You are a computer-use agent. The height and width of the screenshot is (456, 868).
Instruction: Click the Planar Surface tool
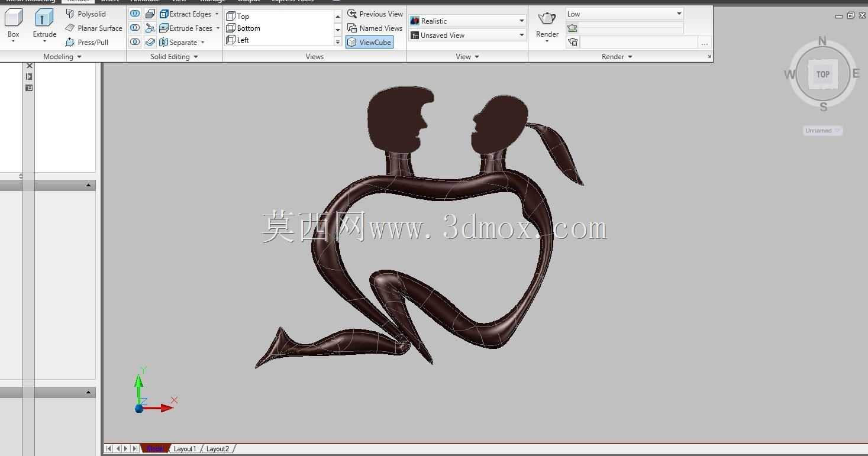tap(93, 28)
